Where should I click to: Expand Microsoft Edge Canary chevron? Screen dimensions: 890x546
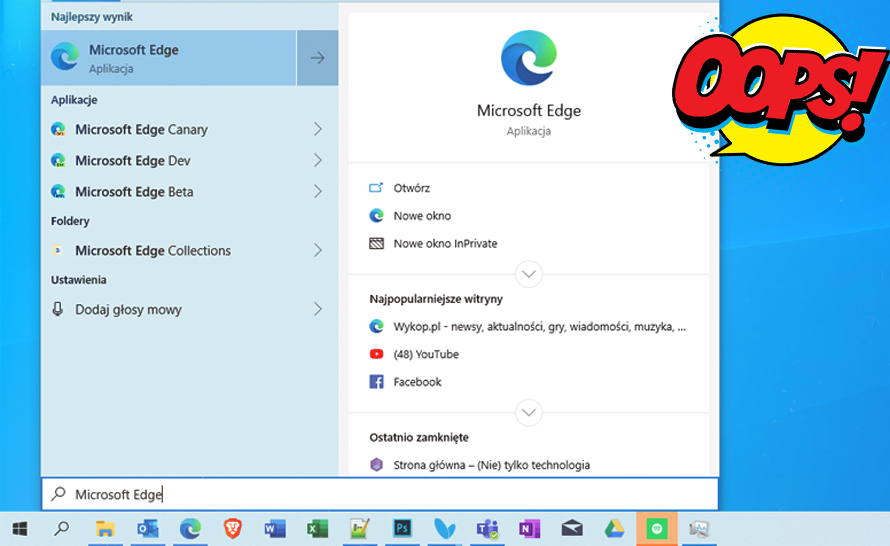318,129
